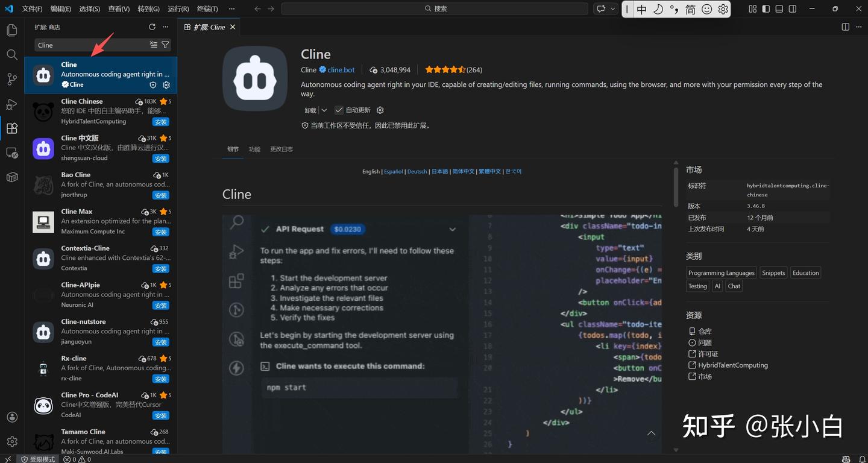Image resolution: width=868 pixels, height=463 pixels.
Task: Open the Copilot chat icon in title bar
Action: [601, 9]
